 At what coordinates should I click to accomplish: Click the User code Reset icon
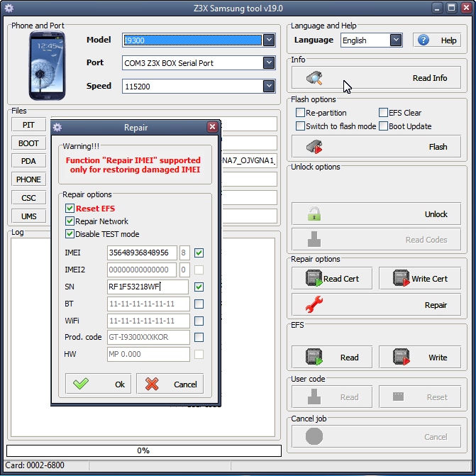point(398,397)
